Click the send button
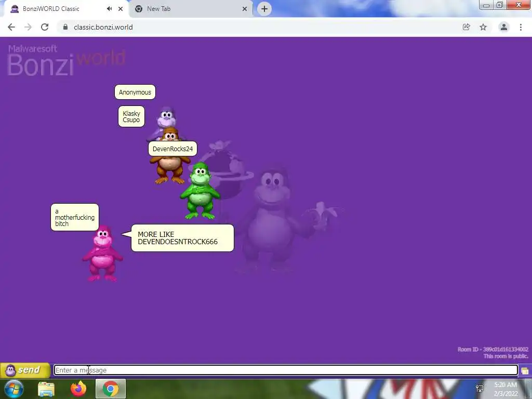Viewport: 532px width, 399px height. pyautogui.click(x=25, y=370)
